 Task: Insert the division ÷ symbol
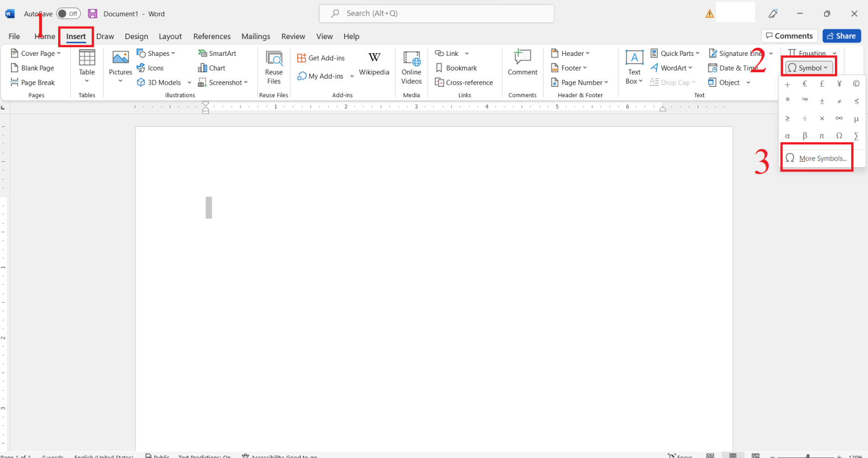click(805, 118)
